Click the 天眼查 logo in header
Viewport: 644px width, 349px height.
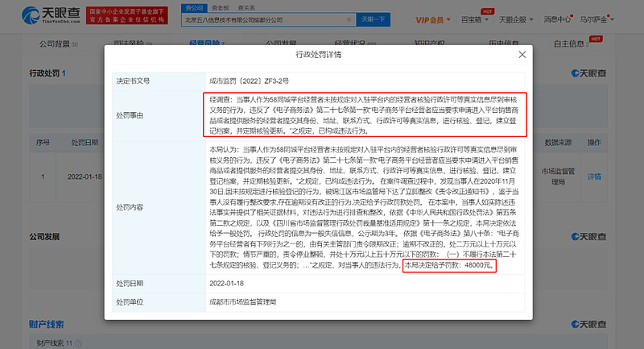(x=51, y=15)
